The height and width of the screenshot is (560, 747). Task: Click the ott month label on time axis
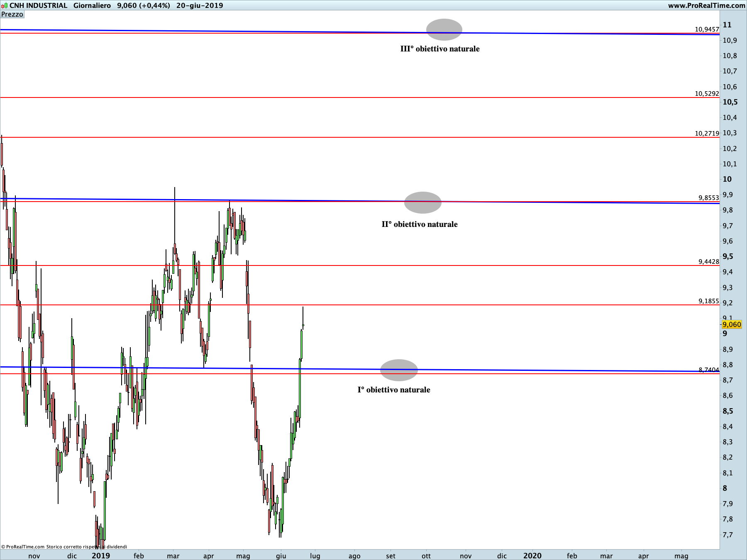pos(426,556)
